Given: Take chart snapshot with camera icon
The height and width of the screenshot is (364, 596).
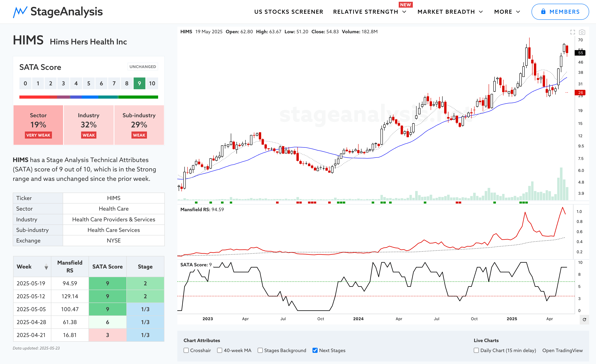Looking at the screenshot, I should tap(582, 32).
